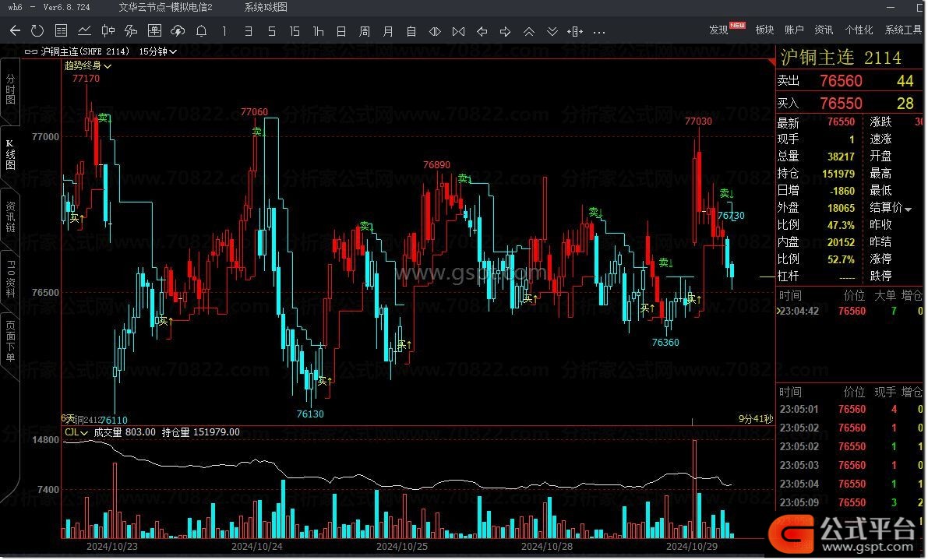
Task: Click the double chevron up icon
Action: click(x=528, y=31)
